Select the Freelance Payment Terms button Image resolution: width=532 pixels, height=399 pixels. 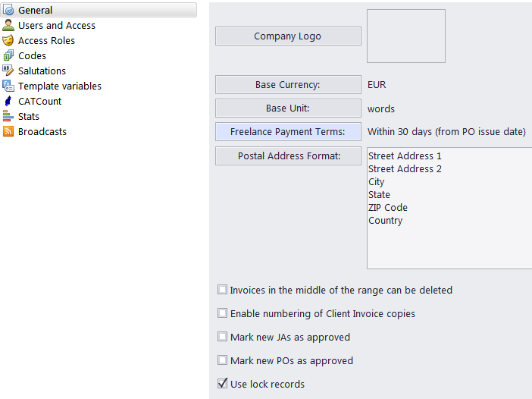[288, 132]
